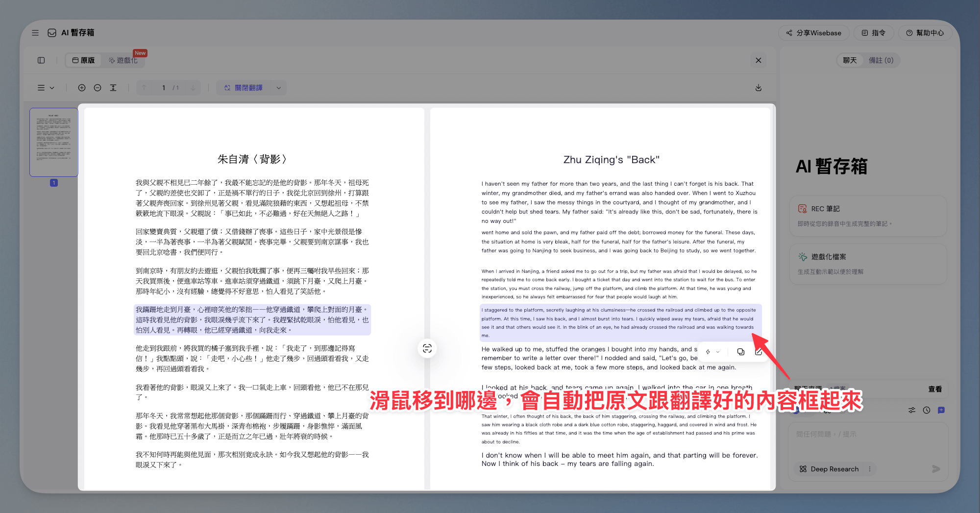Expand the translation options dropdown arrow
The height and width of the screenshot is (513, 980).
(x=279, y=88)
